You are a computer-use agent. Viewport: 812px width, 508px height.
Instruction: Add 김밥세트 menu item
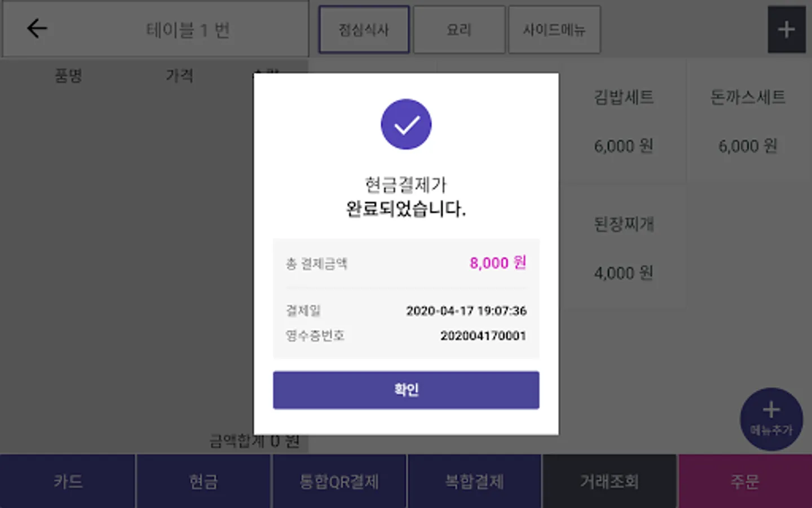624,121
